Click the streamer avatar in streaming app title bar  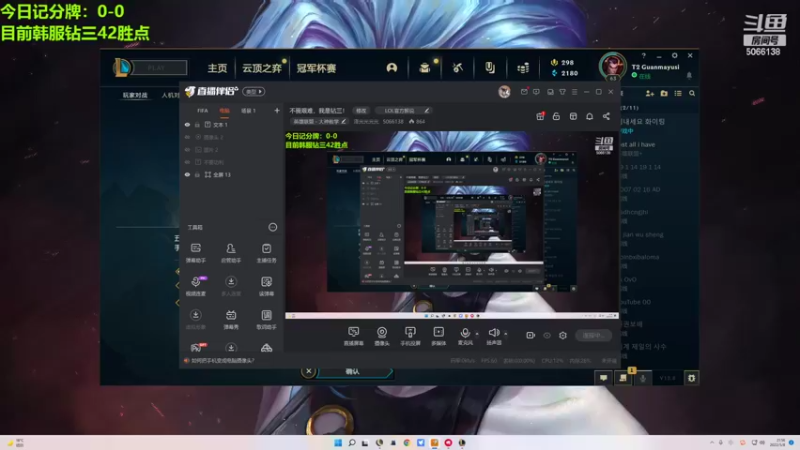click(x=504, y=92)
